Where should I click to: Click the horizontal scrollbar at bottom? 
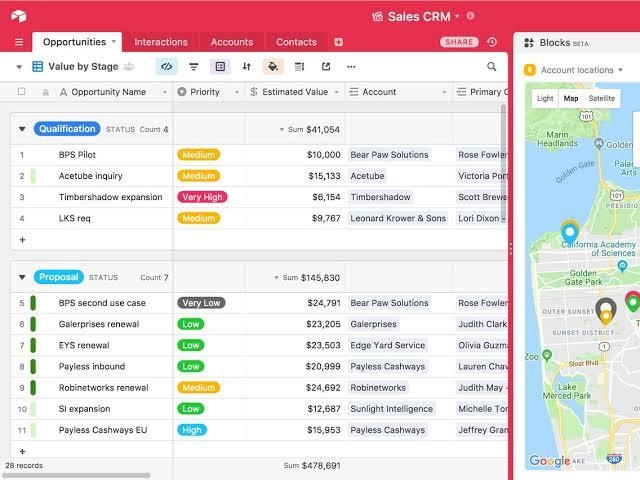click(x=77, y=475)
